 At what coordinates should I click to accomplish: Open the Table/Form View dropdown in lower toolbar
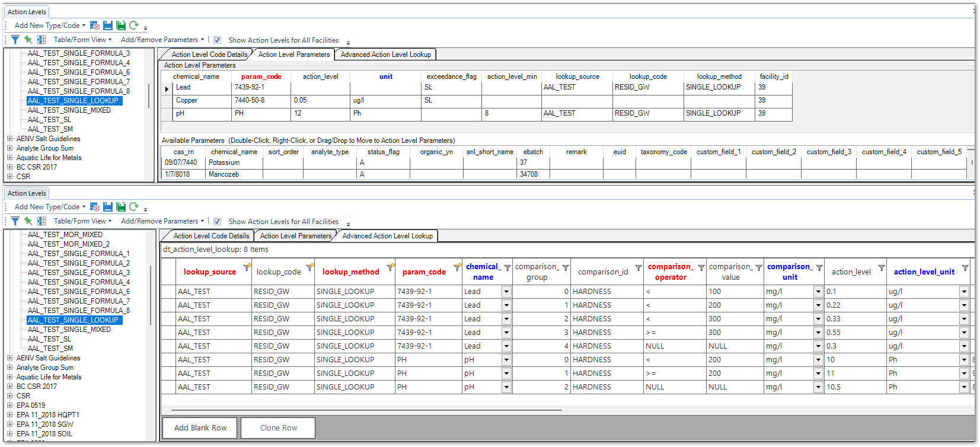(x=82, y=221)
